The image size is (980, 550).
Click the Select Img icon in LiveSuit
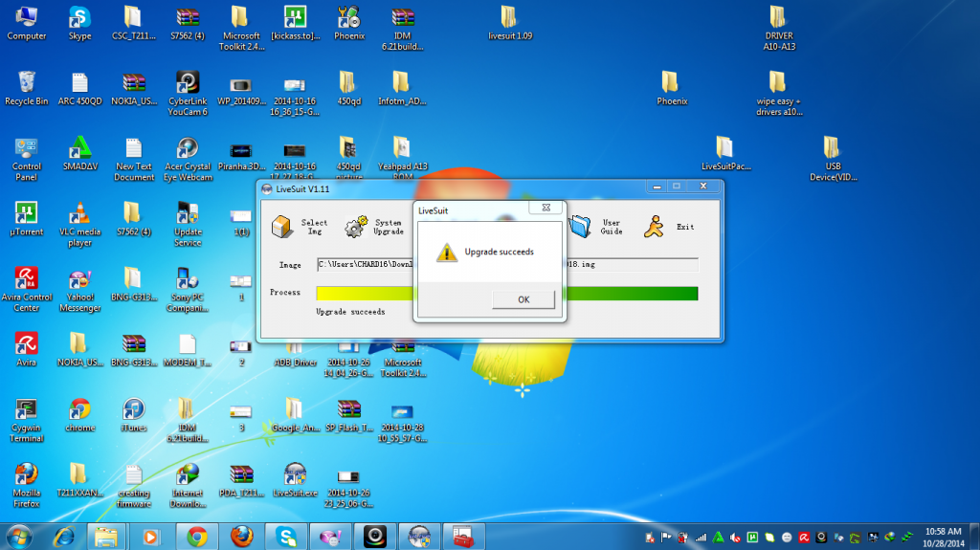pyautogui.click(x=282, y=227)
